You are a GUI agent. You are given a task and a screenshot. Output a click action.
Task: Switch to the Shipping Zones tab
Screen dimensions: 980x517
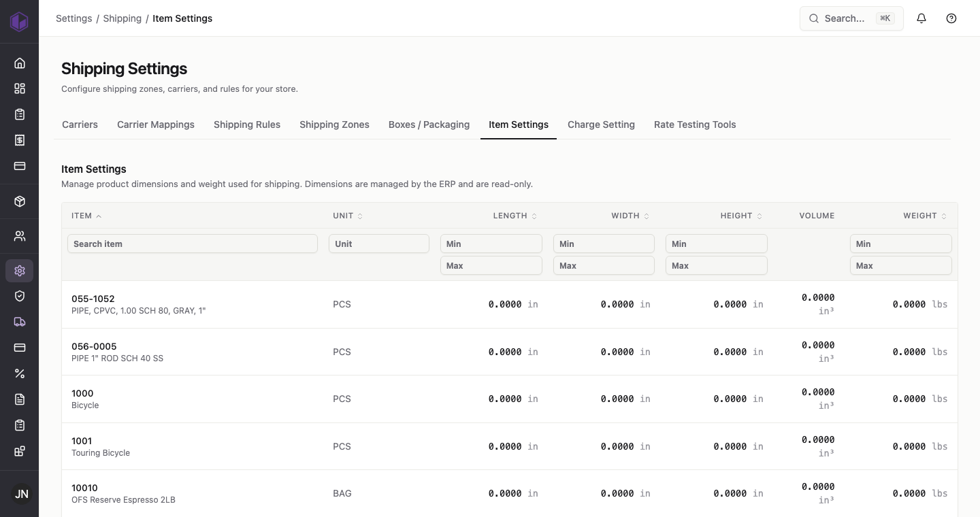coord(334,124)
